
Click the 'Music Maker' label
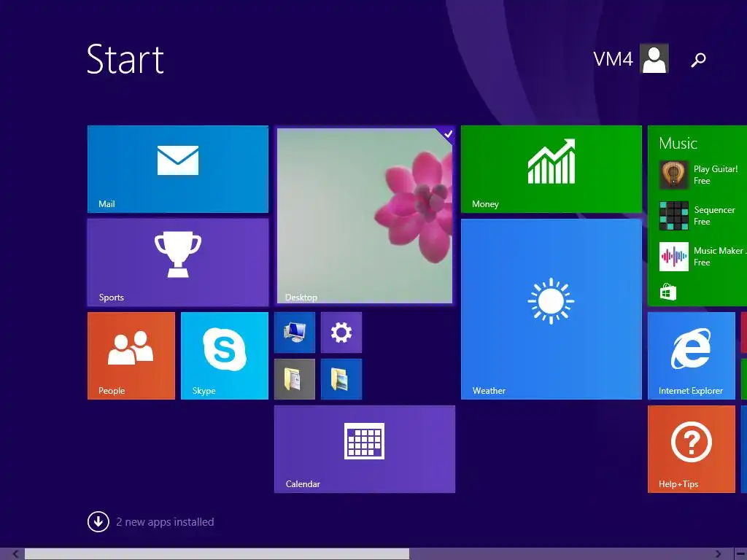tap(719, 251)
